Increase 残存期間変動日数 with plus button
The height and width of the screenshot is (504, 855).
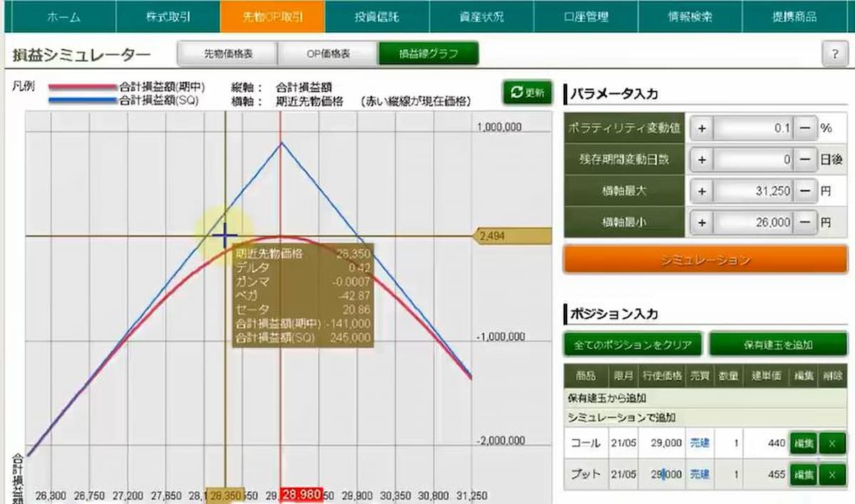tap(701, 159)
